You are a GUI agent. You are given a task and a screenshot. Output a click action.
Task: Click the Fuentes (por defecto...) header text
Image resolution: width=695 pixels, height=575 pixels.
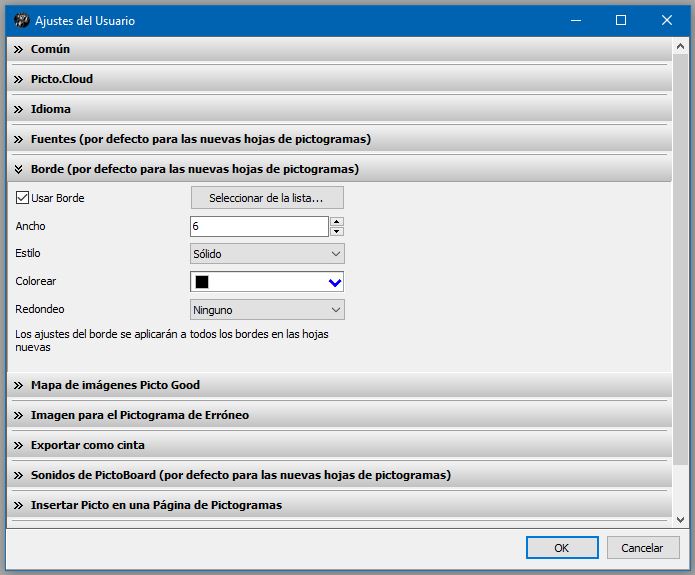click(x=201, y=139)
